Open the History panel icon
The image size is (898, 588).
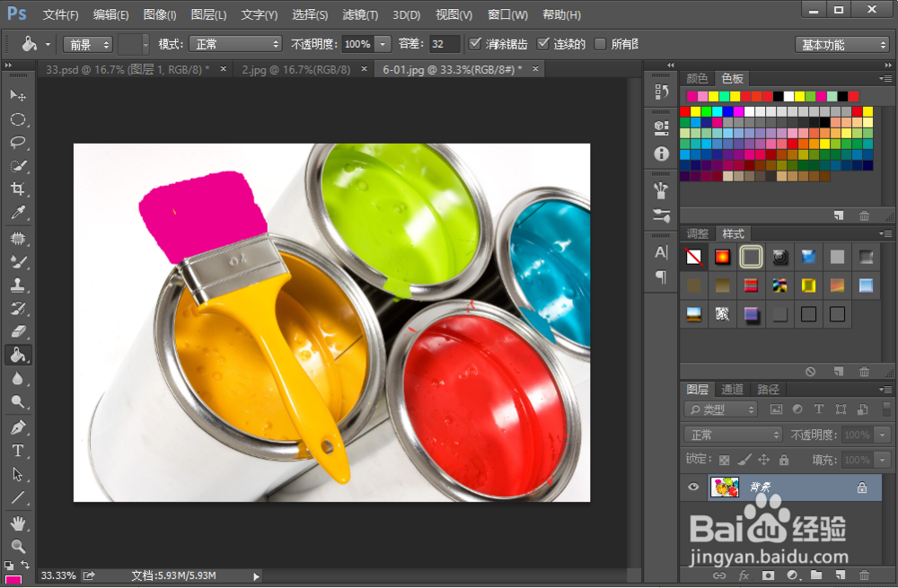[x=662, y=92]
